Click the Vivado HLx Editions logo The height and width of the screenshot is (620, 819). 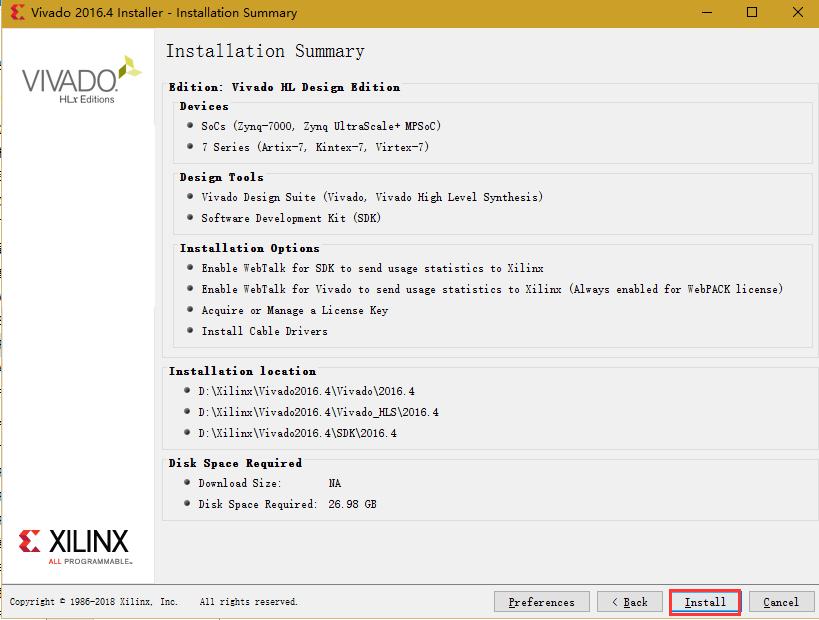pos(81,80)
